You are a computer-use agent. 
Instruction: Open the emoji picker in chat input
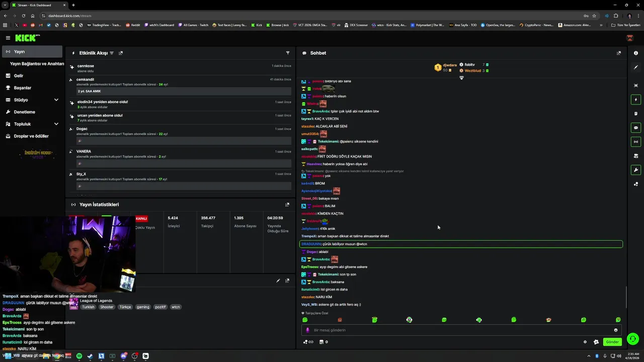pyautogui.click(x=615, y=330)
